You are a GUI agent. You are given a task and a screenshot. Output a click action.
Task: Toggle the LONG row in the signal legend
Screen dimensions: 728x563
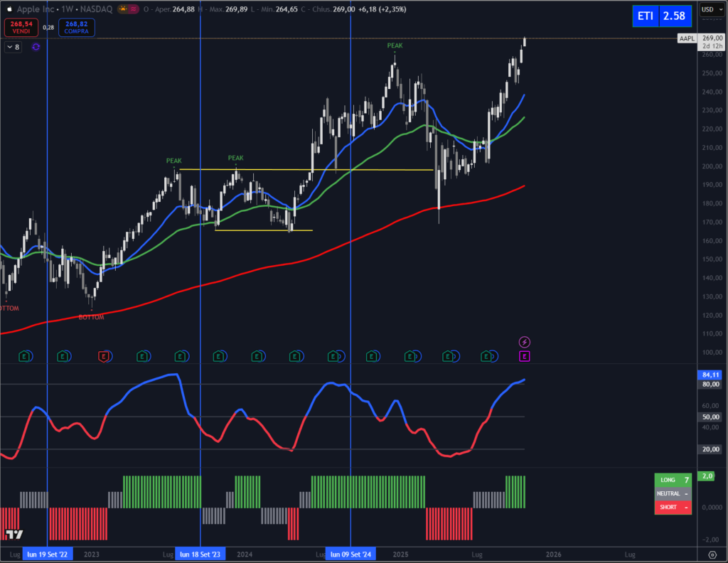[673, 480]
